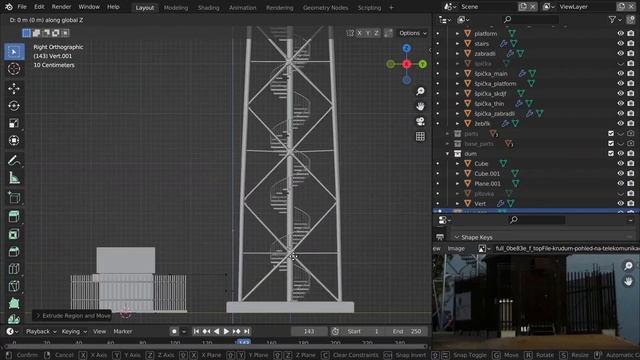Expand the Cube.001 item
640x360 pixels.
[458, 173]
